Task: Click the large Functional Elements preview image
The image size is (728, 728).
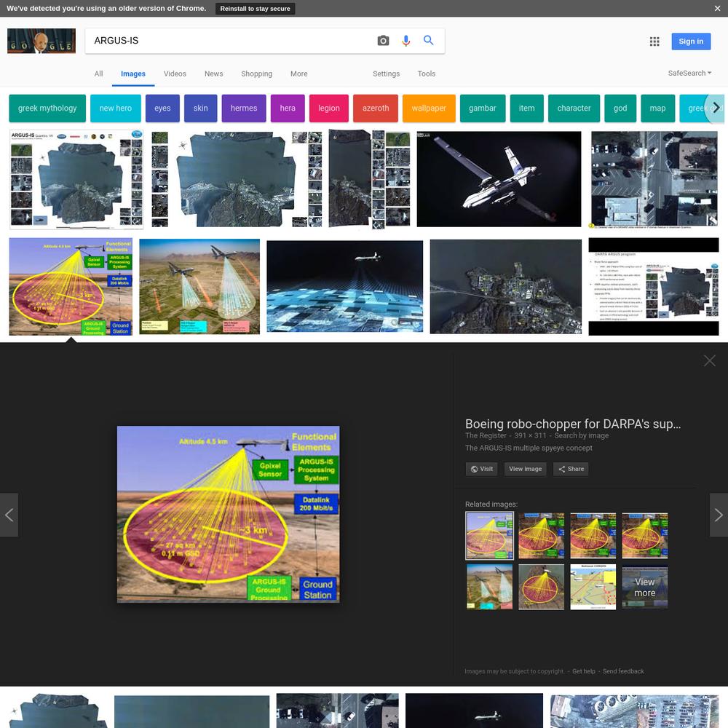Action: 228,514
